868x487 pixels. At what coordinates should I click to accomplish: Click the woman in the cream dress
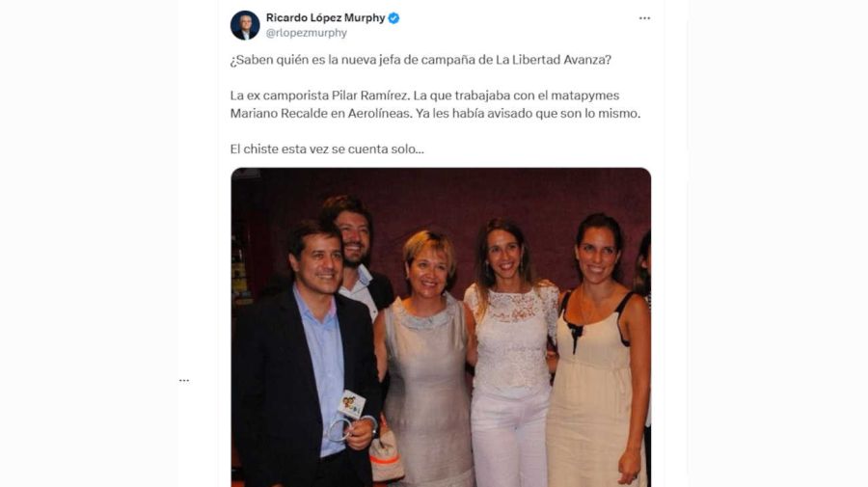[598, 354]
